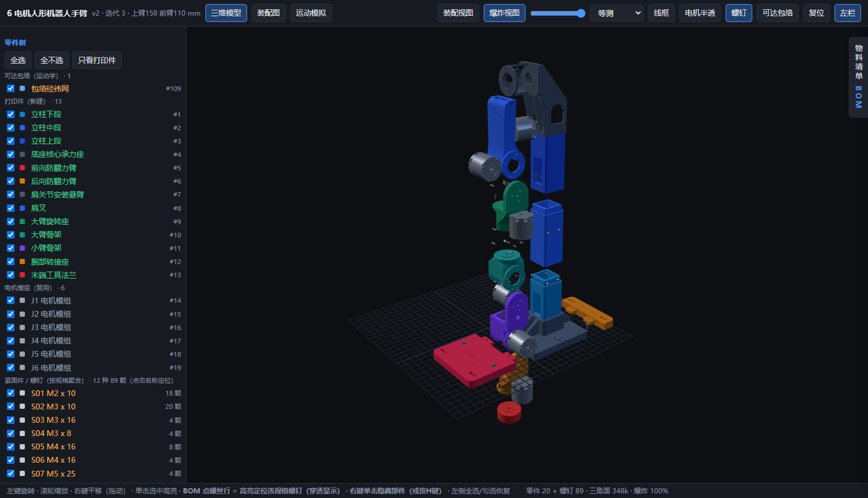Uncheck the 包络经纬网 checkbox
Viewport: 868px width, 498px height.
click(10, 89)
